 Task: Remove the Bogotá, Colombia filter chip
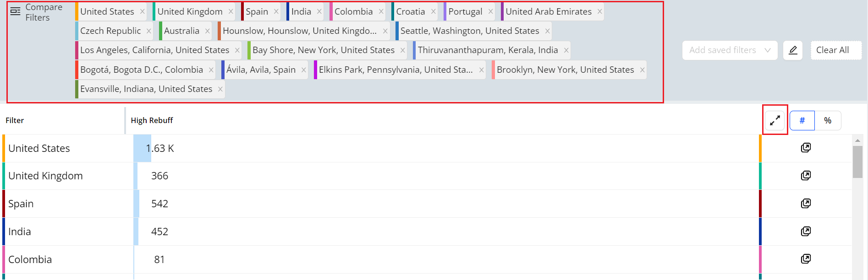(x=211, y=70)
